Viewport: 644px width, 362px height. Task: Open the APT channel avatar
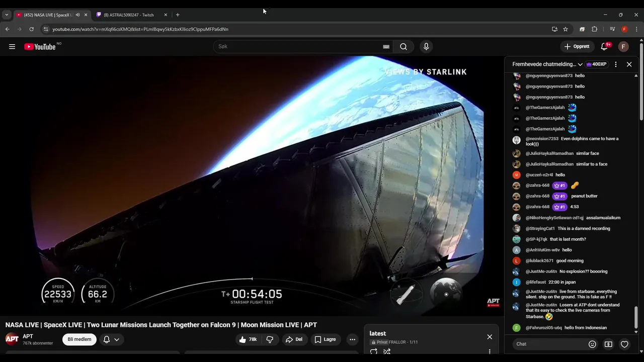[12, 339]
